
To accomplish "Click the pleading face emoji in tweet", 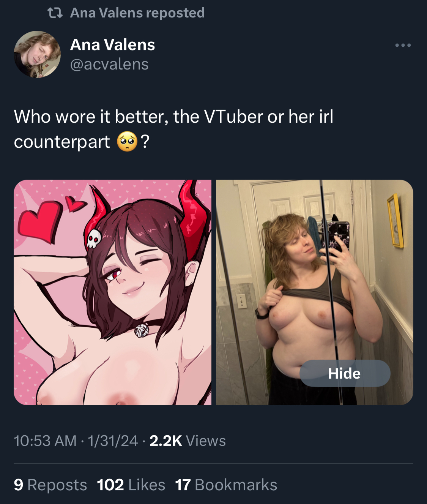I will pyautogui.click(x=127, y=142).
